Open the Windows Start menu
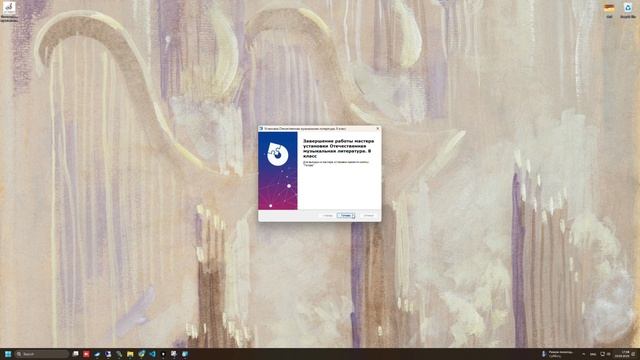The image size is (640, 360). pos(8,354)
